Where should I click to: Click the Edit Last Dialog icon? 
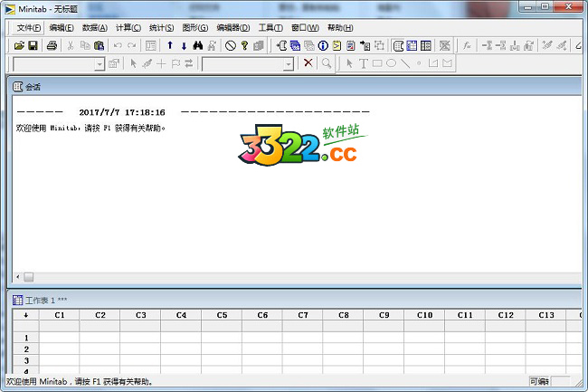point(151,46)
